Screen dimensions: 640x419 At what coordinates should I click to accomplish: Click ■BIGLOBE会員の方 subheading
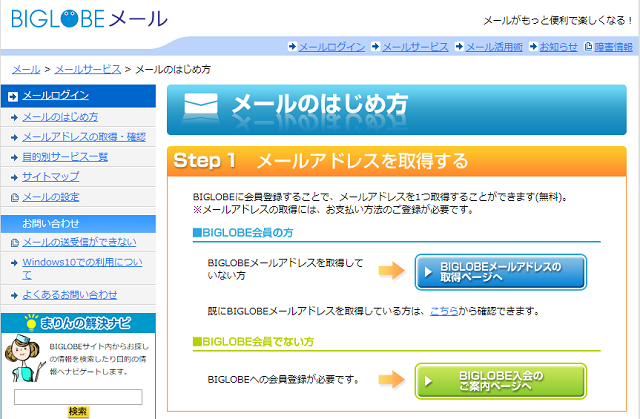(x=243, y=233)
